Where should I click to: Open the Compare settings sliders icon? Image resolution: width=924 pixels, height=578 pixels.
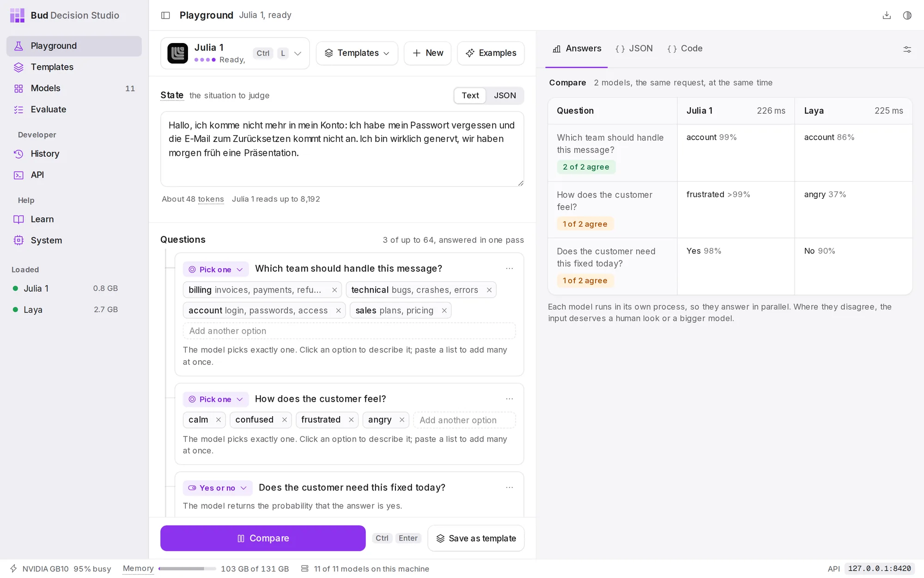tap(907, 49)
